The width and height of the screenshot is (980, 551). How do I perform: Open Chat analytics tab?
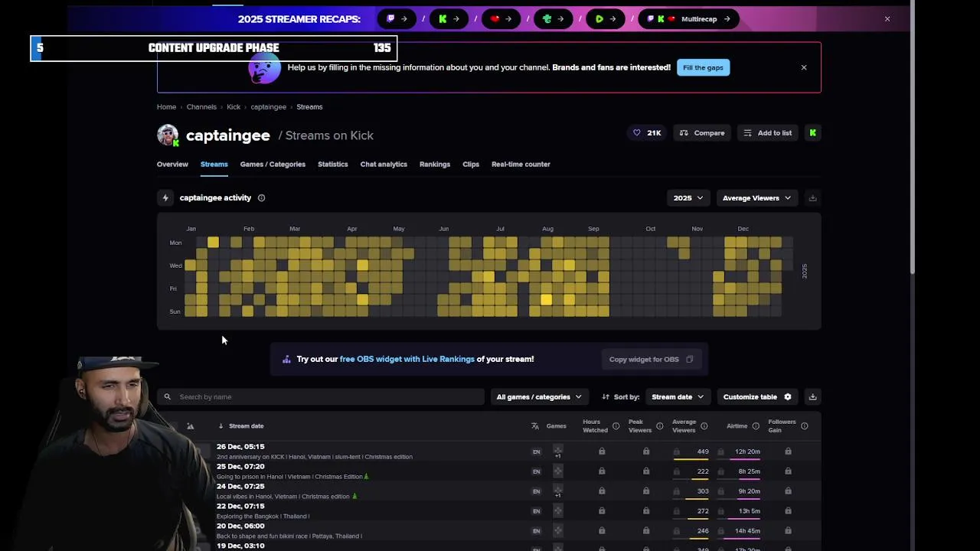pos(384,164)
